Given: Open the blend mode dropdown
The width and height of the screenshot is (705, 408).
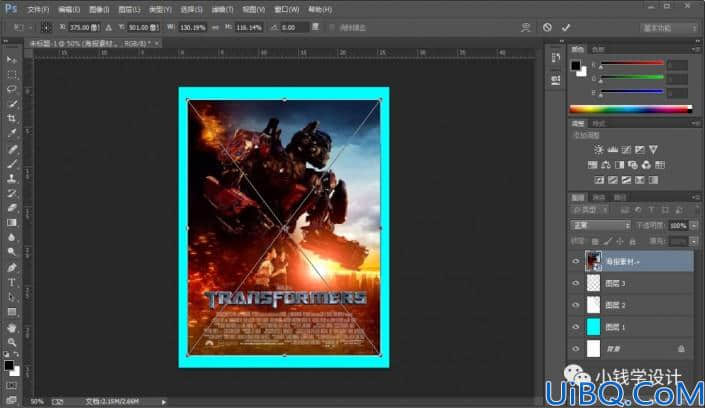Looking at the screenshot, I should point(600,225).
